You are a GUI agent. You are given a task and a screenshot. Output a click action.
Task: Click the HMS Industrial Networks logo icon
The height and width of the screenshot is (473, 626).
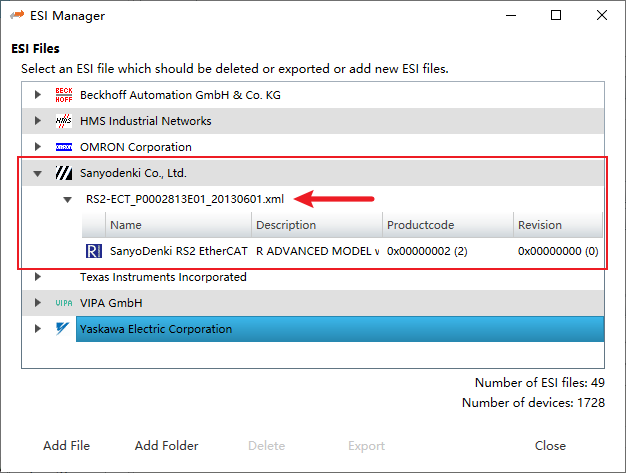click(64, 121)
